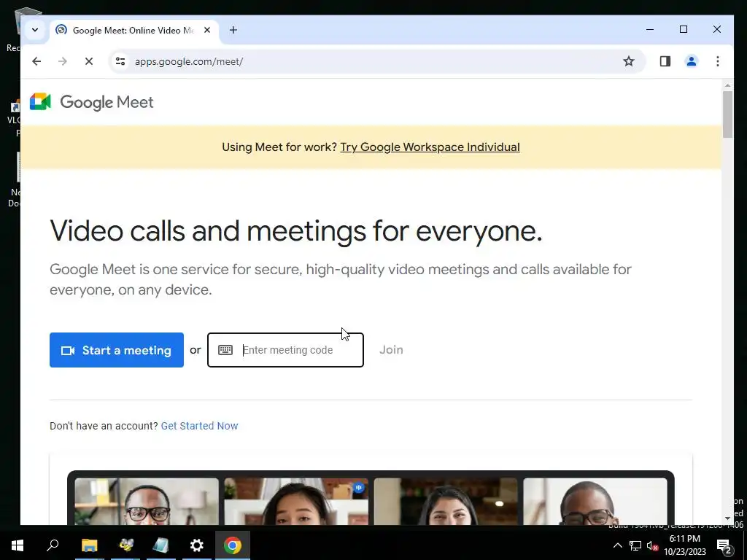Image resolution: width=747 pixels, height=560 pixels.
Task: Open Chrome three-dot menu
Action: pos(718,61)
